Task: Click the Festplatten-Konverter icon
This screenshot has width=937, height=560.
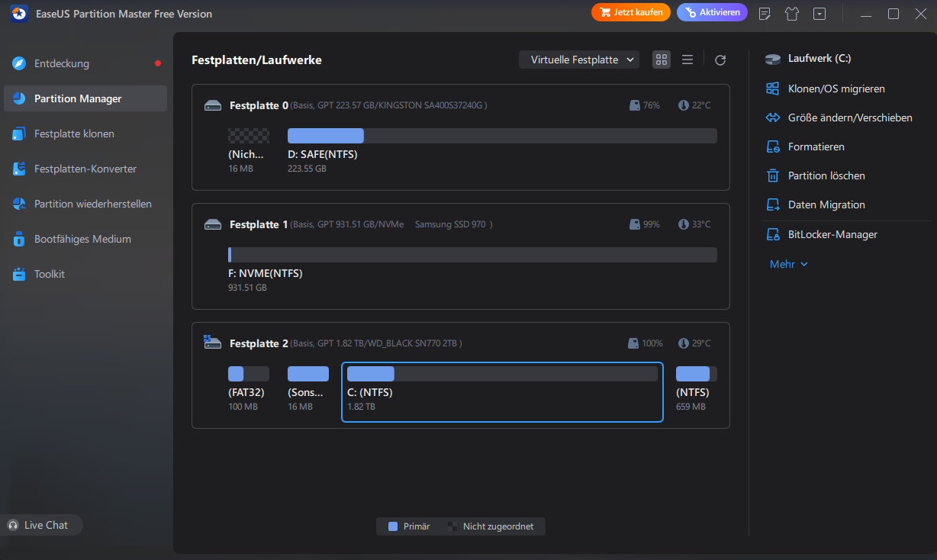Action: pos(19,169)
